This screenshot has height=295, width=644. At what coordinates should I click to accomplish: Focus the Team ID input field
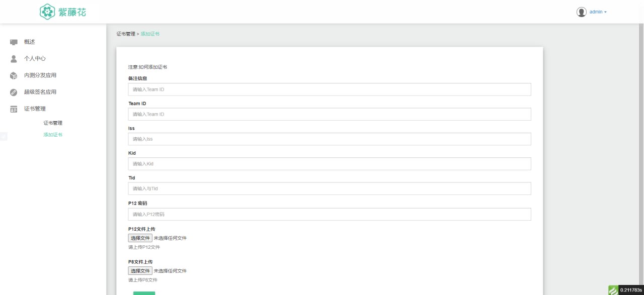point(330,114)
